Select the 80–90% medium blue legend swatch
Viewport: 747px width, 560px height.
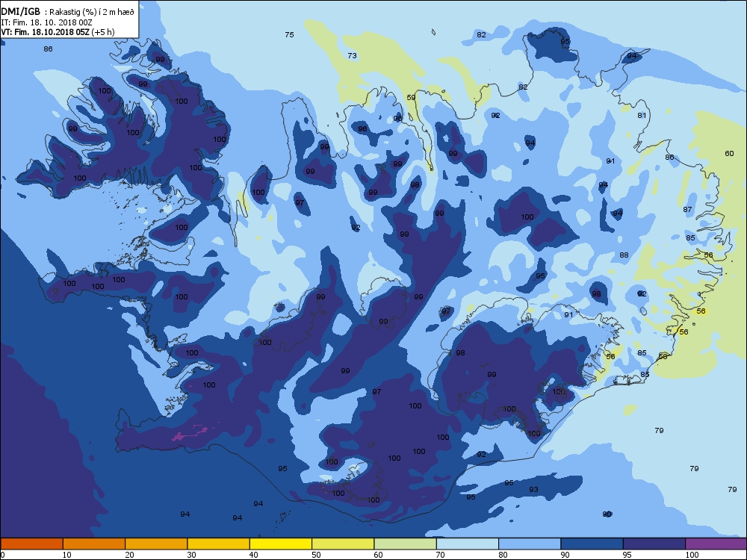530,544
